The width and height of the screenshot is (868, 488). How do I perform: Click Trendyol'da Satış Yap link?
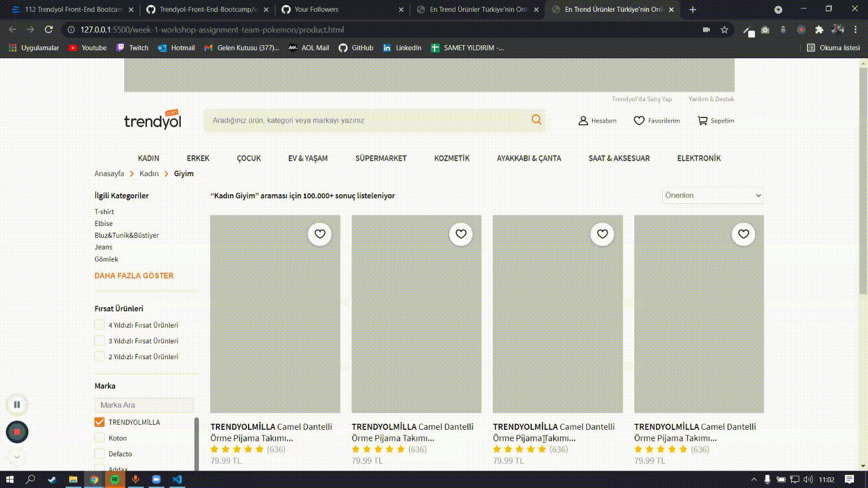[x=642, y=99]
